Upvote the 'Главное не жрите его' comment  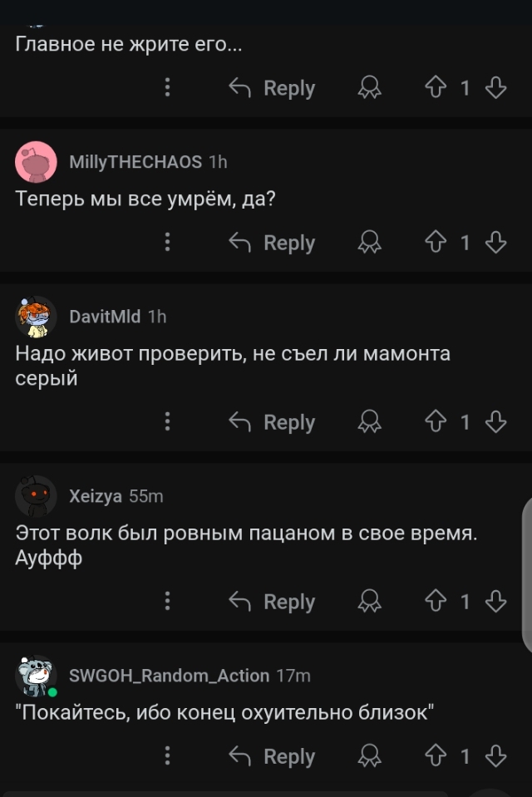[436, 88]
